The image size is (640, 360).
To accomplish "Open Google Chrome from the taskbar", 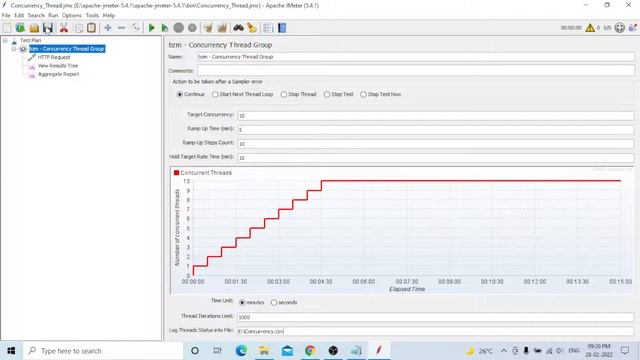I will (310, 351).
